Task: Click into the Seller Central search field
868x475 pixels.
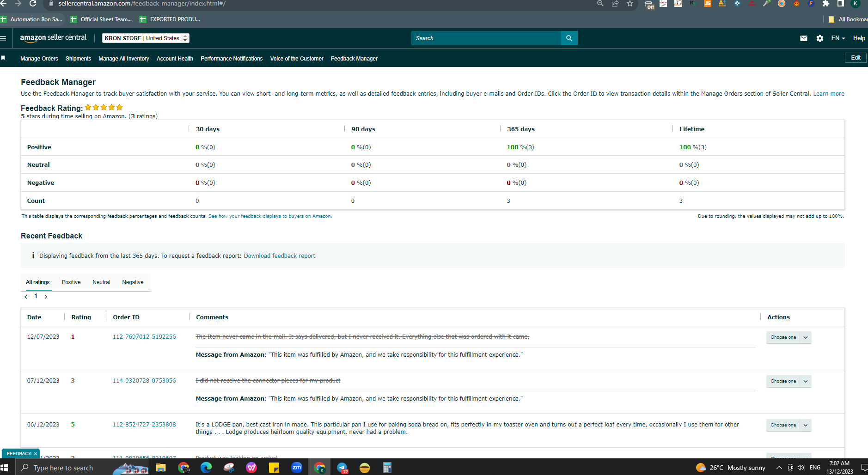Action: tap(486, 38)
